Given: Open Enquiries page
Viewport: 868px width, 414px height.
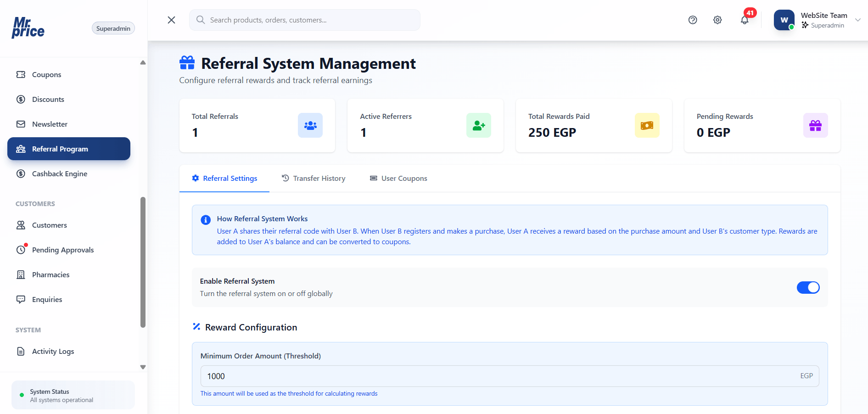Looking at the screenshot, I should (69, 299).
